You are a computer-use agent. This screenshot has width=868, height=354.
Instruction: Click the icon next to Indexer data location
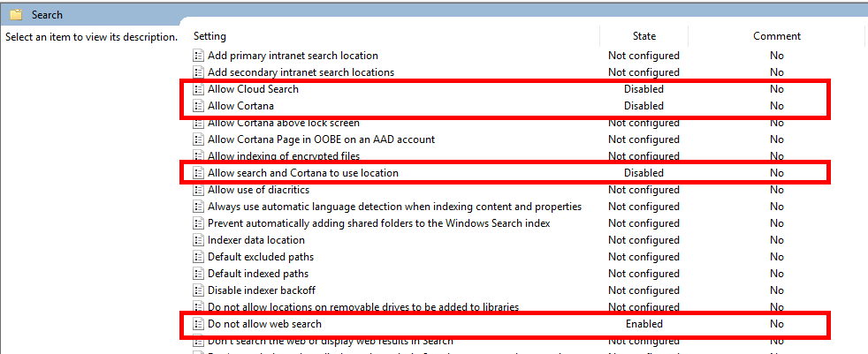click(x=199, y=240)
